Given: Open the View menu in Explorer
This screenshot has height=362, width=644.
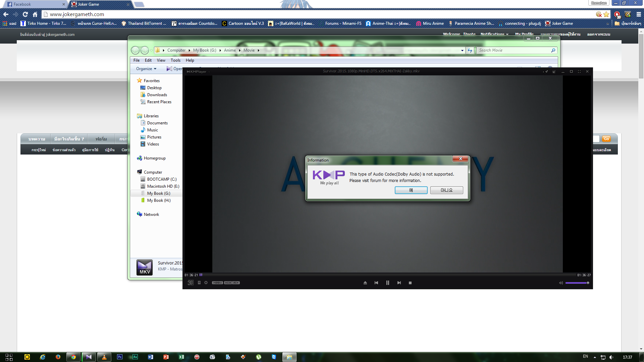Looking at the screenshot, I should pyautogui.click(x=161, y=60).
